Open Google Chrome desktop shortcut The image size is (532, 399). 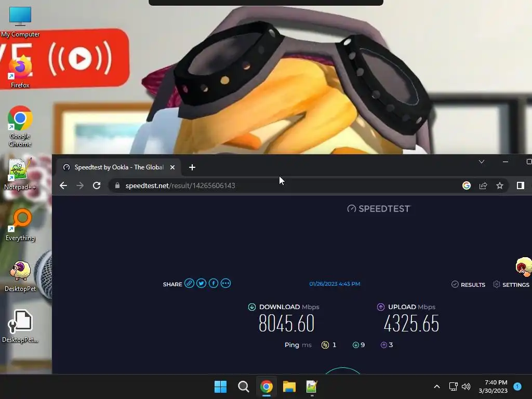pyautogui.click(x=20, y=126)
